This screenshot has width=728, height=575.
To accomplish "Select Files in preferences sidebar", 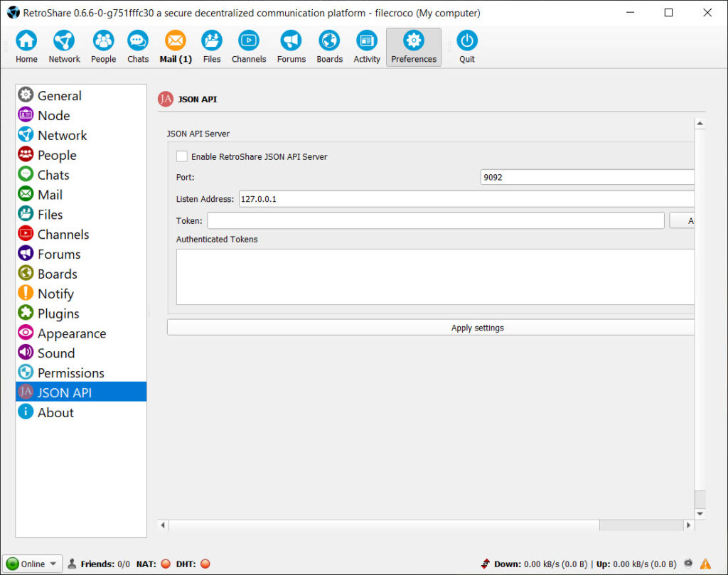I will pyautogui.click(x=81, y=215).
